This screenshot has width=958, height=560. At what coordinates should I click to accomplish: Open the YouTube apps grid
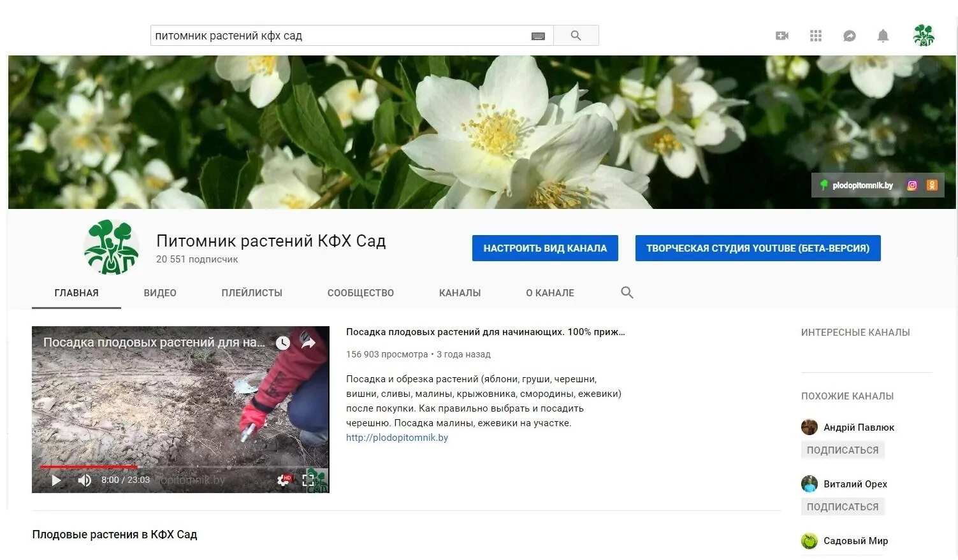[x=815, y=36]
